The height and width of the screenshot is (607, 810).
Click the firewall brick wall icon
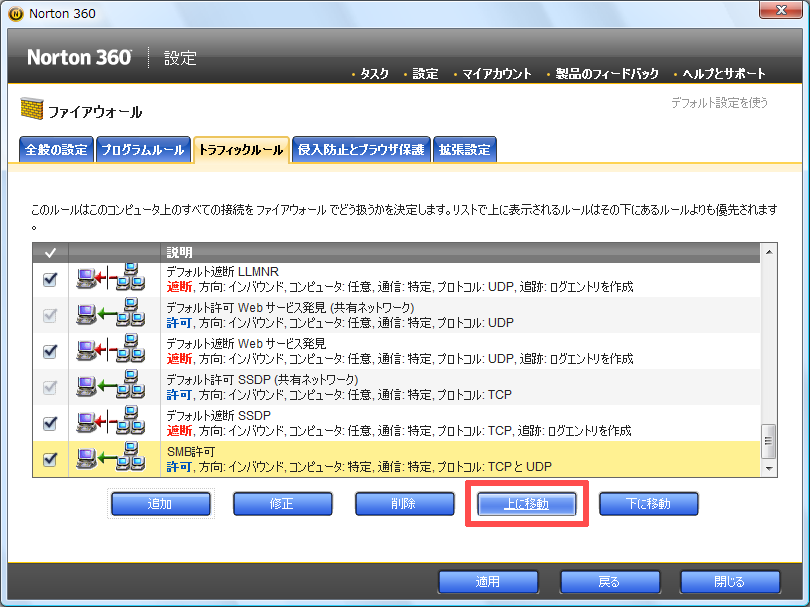point(32,111)
